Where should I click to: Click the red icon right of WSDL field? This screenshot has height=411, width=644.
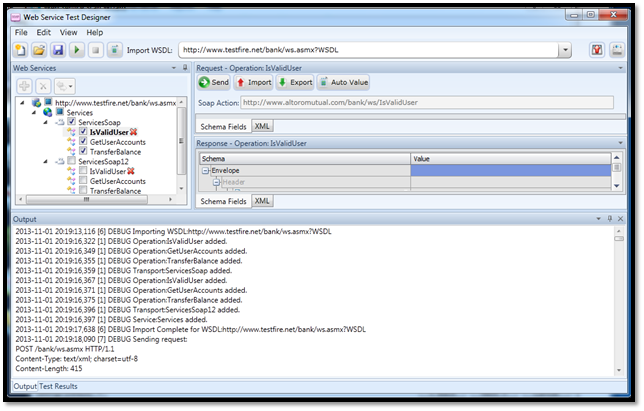tap(597, 50)
